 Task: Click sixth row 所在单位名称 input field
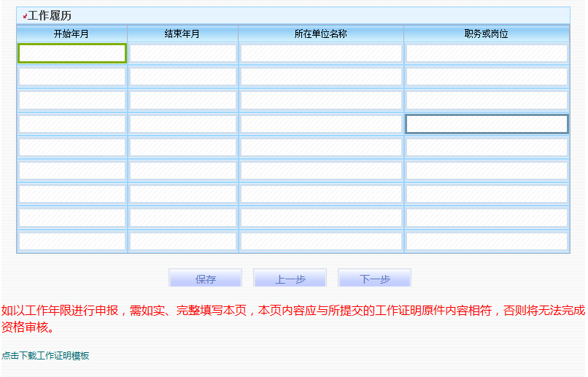(321, 171)
